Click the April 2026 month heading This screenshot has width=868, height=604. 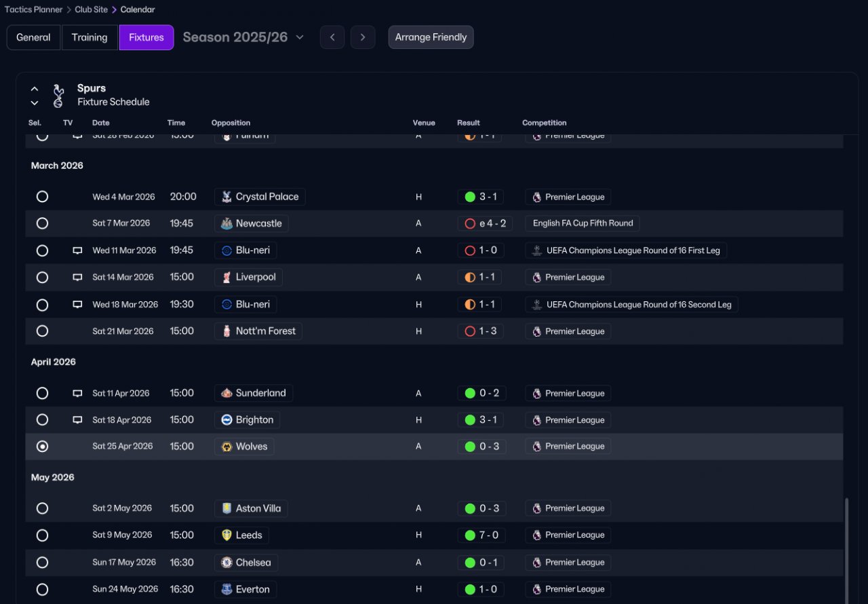(x=54, y=362)
